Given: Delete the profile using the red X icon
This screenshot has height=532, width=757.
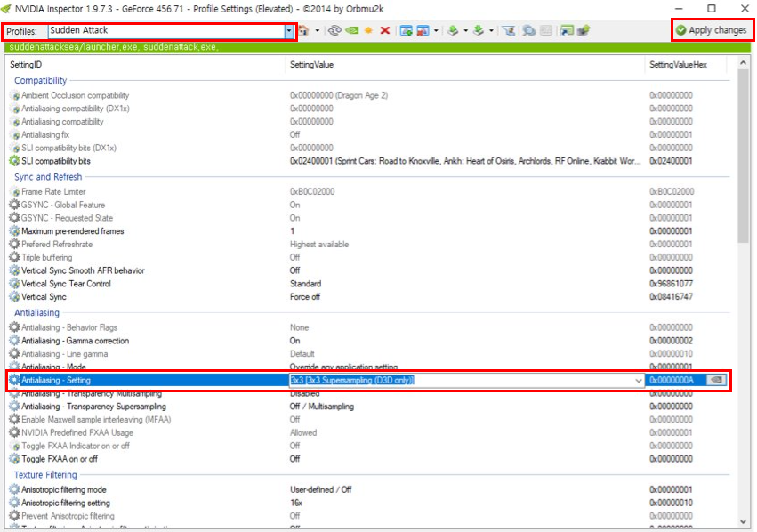Looking at the screenshot, I should [385, 30].
